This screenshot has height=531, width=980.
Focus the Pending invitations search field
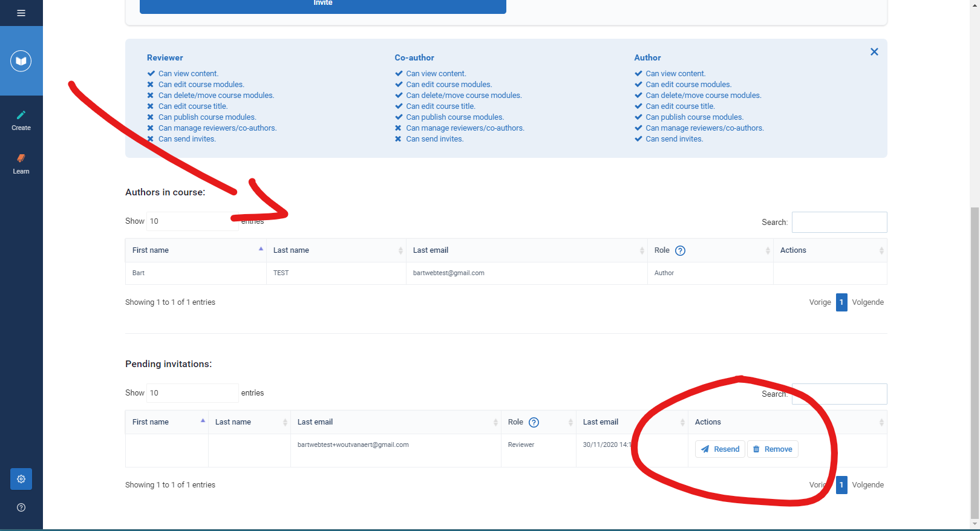click(840, 394)
